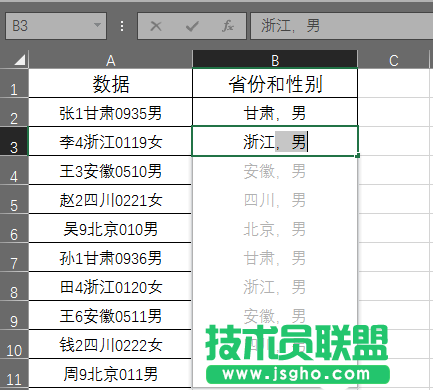
Task: Click the Select All corner triangle
Action: 20,60
